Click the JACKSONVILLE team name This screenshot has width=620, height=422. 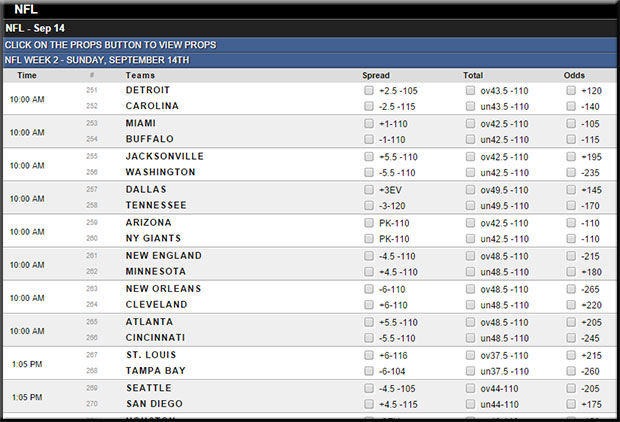164,156
